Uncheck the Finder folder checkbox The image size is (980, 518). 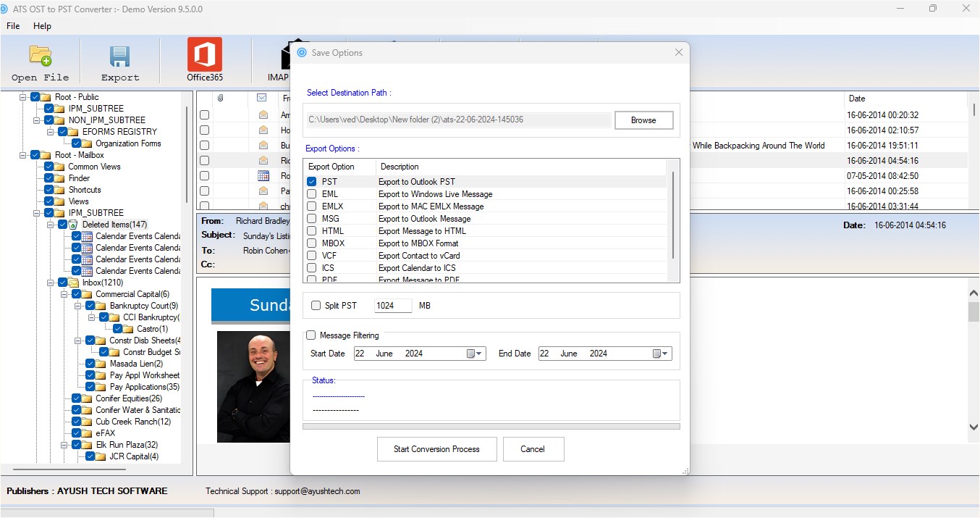pyautogui.click(x=49, y=178)
